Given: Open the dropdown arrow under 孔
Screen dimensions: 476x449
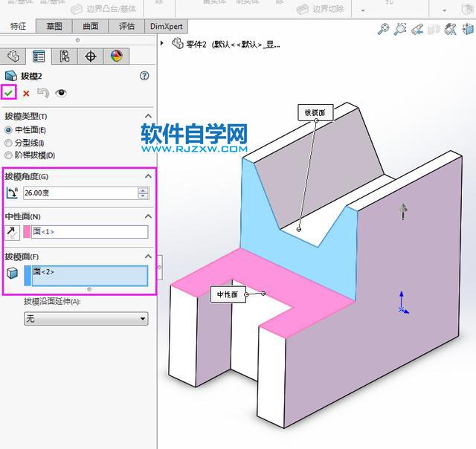Looking at the screenshot, I should (x=445, y=10).
